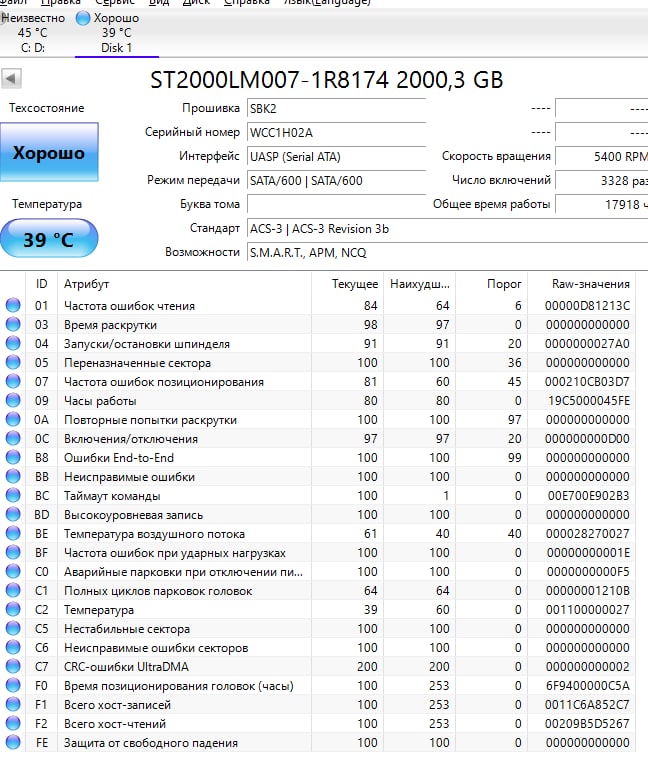648x763 pixels.
Task: Click status icon for Полных циклов парковок головок
Action: click(13, 590)
